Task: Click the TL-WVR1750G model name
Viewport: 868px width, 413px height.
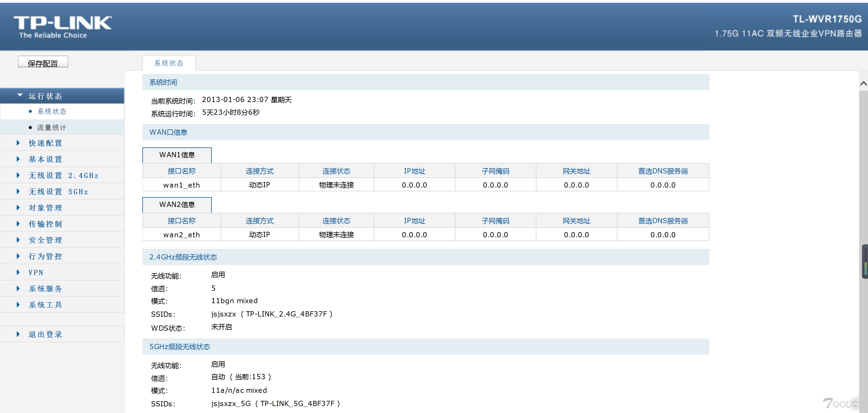Action: 827,19
